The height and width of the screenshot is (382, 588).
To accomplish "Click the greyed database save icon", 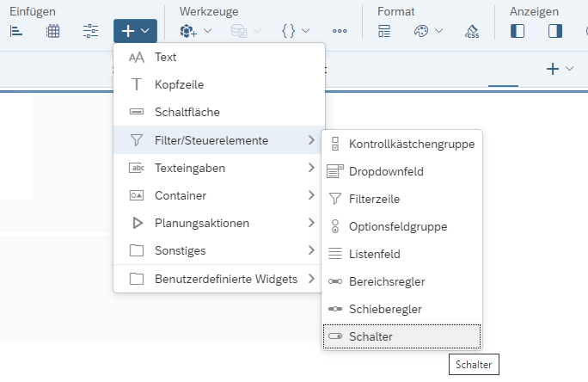I will (239, 31).
